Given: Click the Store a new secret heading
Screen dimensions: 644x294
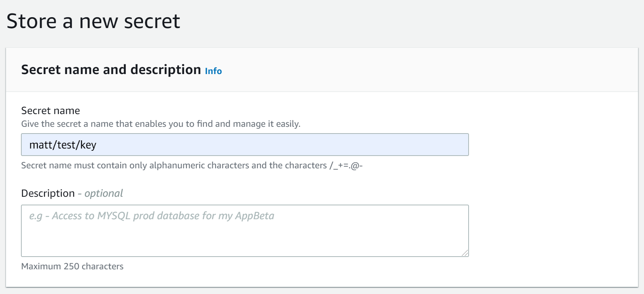Looking at the screenshot, I should click(94, 21).
